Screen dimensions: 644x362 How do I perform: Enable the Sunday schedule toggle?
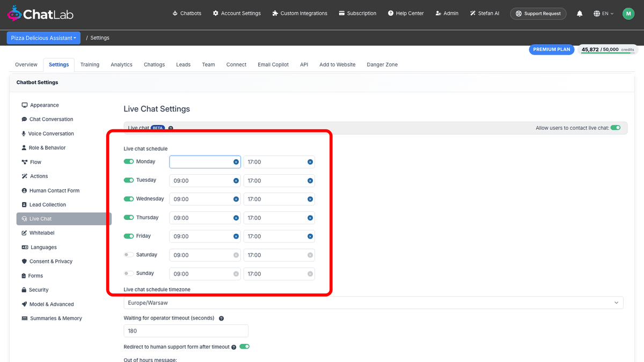(x=129, y=273)
